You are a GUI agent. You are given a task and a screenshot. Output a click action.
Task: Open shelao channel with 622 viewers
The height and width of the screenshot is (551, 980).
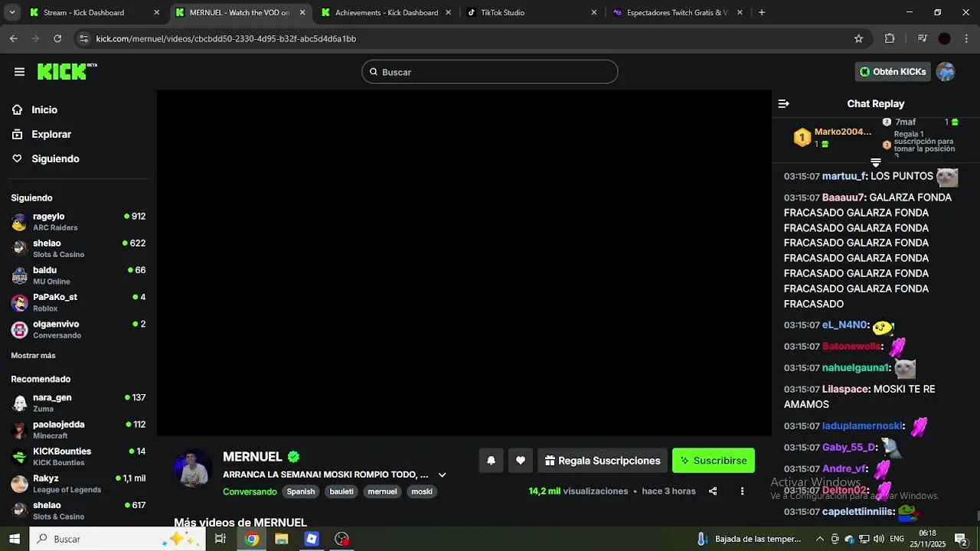click(x=78, y=249)
